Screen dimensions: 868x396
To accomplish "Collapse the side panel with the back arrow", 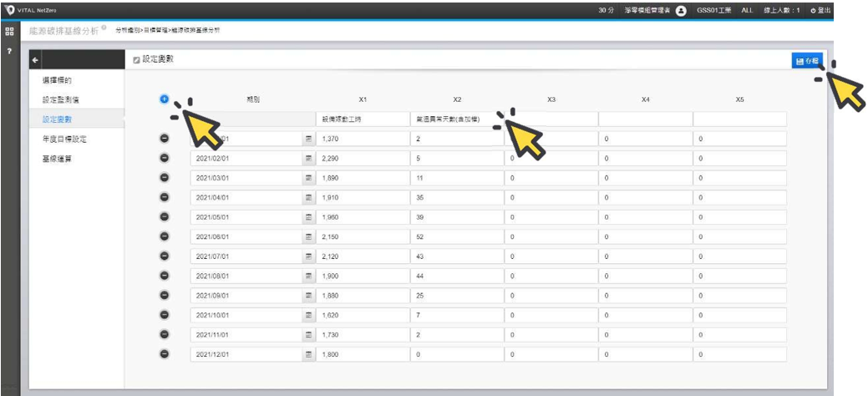I will pos(35,60).
